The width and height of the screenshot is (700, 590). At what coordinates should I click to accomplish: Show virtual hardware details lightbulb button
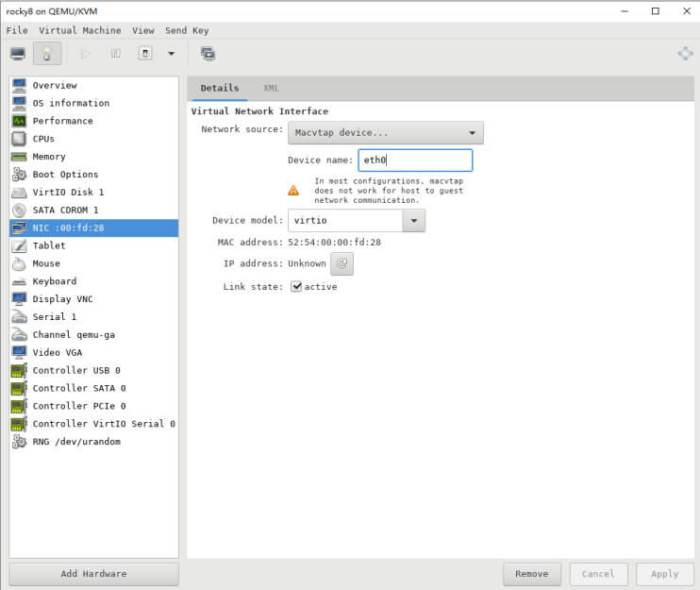47,54
